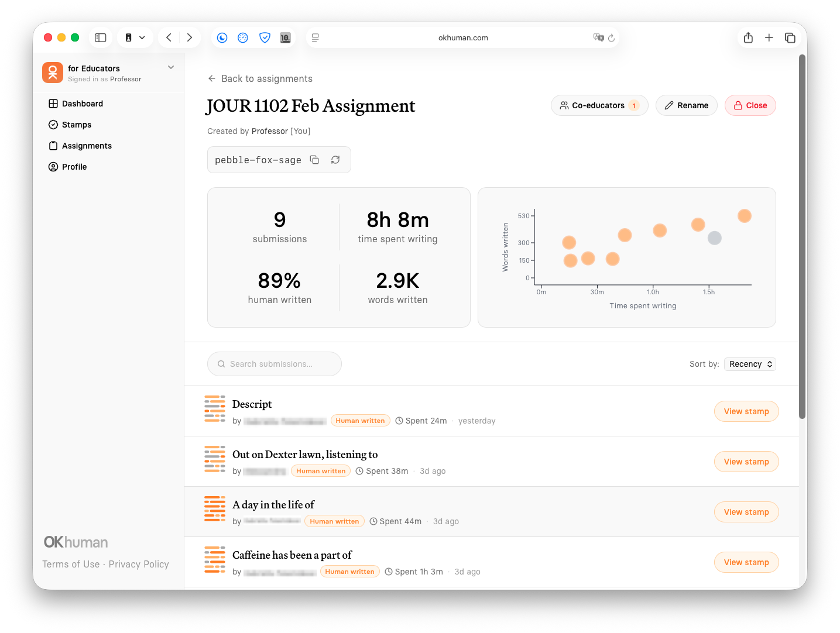The image size is (840, 633).
Task: Click the Safari share icon
Action: [x=748, y=37]
